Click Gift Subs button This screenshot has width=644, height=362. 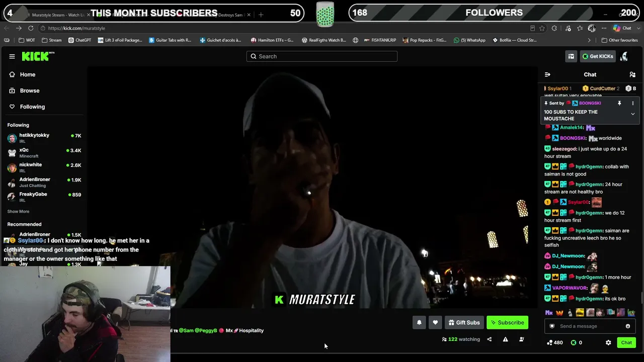click(x=464, y=323)
